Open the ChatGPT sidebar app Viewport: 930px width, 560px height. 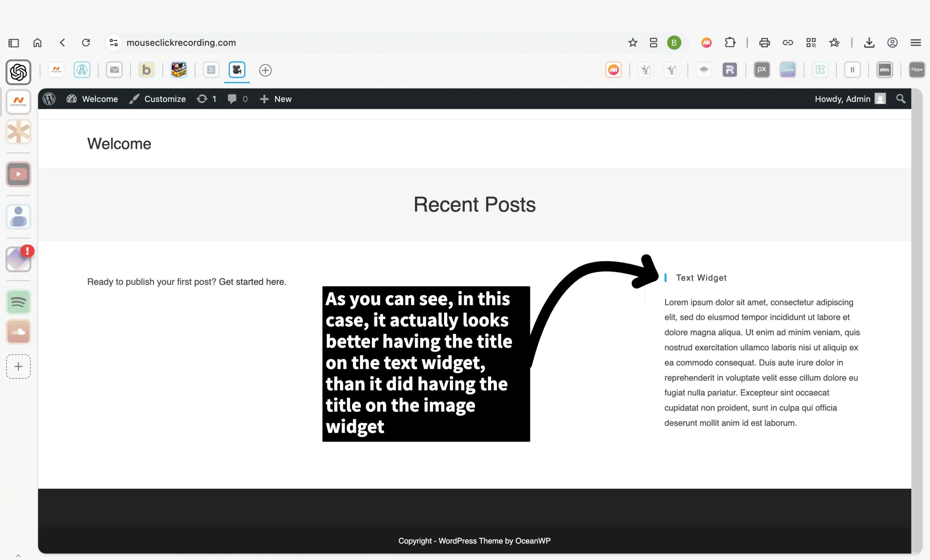(x=18, y=72)
